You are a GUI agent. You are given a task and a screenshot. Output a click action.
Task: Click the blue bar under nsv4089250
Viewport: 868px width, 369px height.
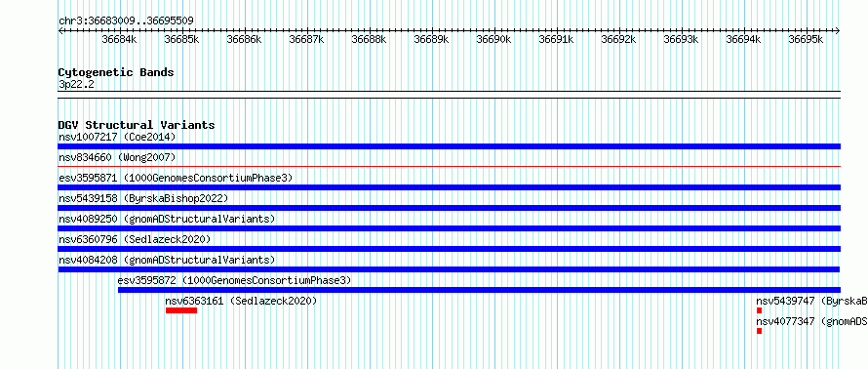pyautogui.click(x=450, y=228)
